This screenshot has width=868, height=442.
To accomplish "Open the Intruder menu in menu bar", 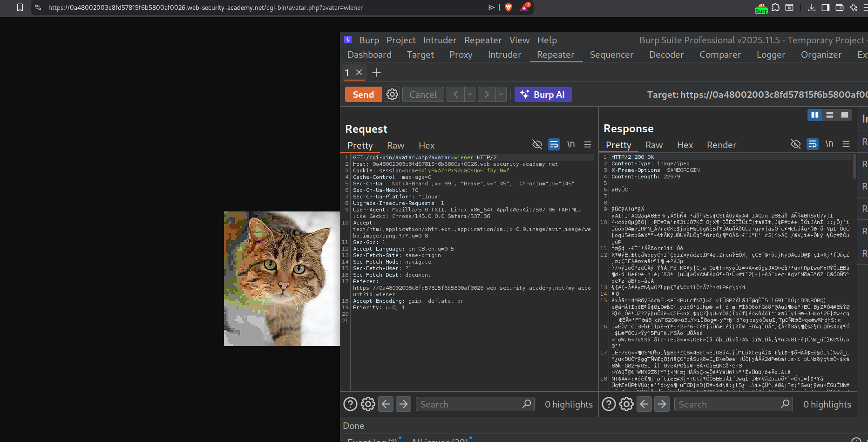I will click(x=440, y=40).
